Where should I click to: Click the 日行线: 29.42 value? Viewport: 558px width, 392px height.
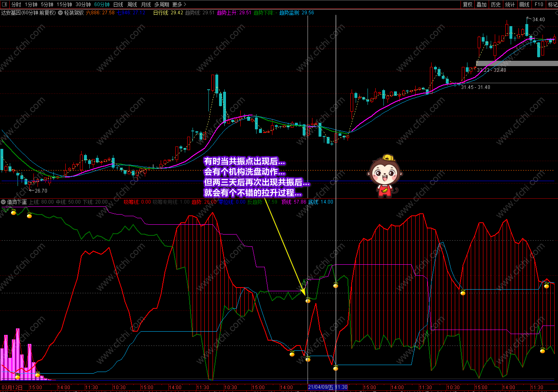[168, 13]
